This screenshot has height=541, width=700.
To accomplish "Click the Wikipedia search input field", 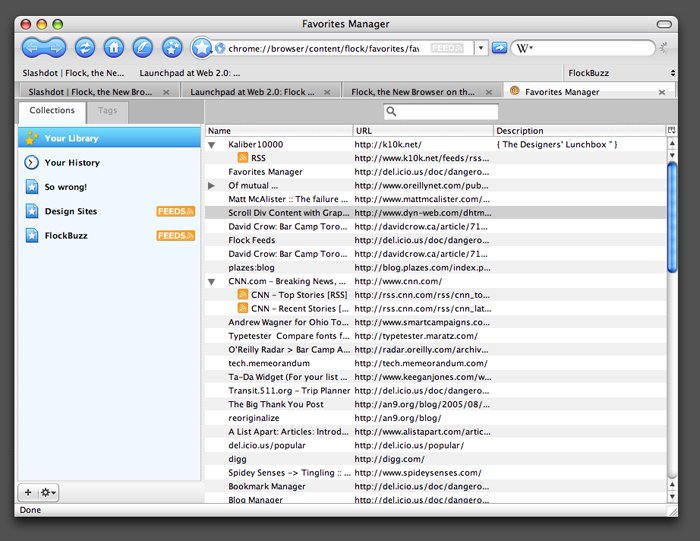I will [x=592, y=48].
